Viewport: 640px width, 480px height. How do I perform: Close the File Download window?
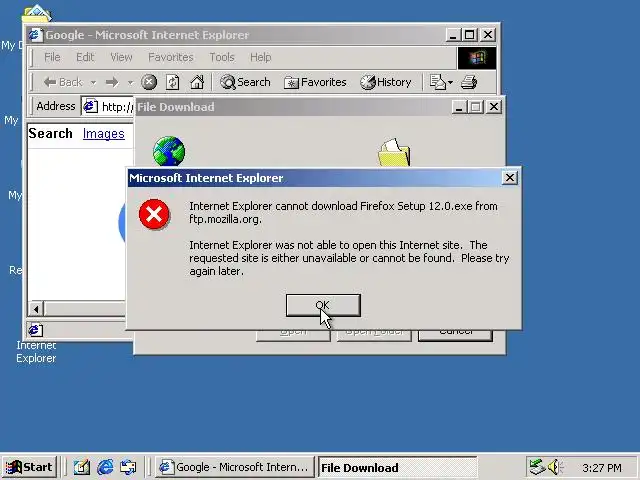coord(494,107)
